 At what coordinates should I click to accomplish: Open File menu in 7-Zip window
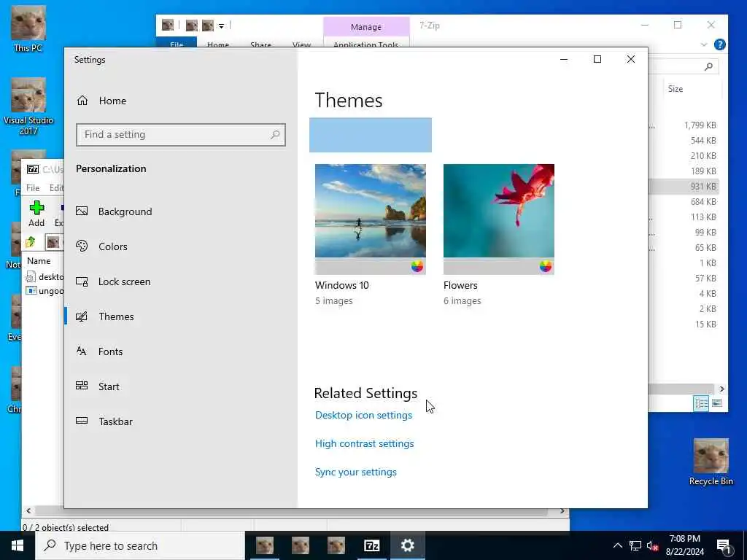(33, 188)
